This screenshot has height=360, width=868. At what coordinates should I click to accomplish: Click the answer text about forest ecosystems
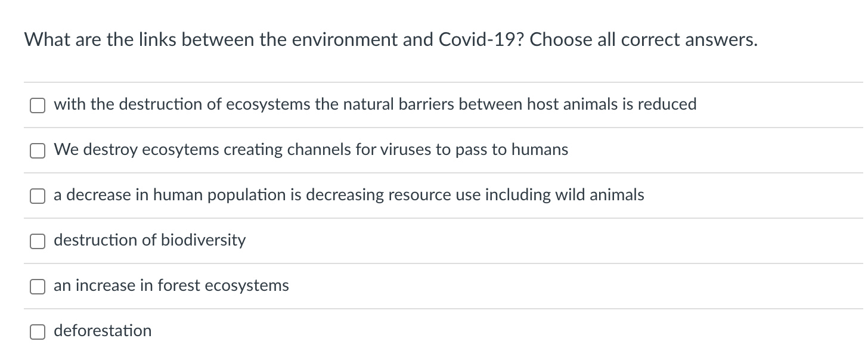[171, 285]
